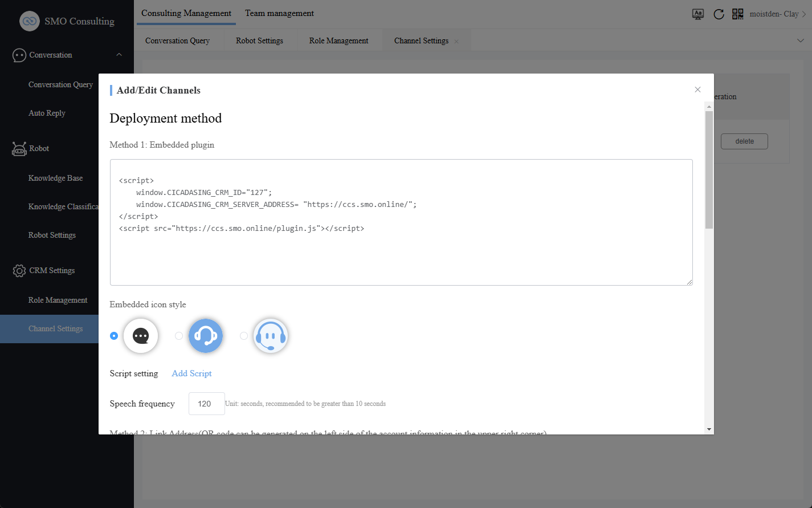Choose the blue headset icon style
Screen dimensions: 812x508
[x=206, y=336]
